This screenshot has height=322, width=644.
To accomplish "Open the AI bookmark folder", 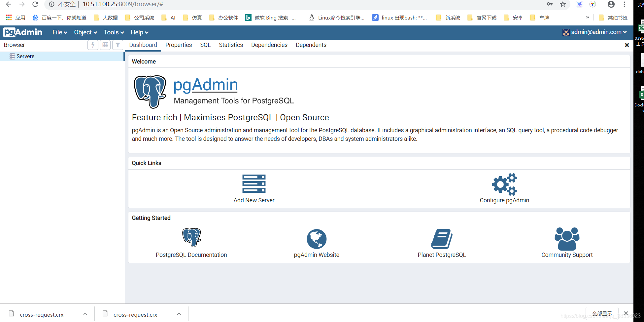I will click(168, 18).
